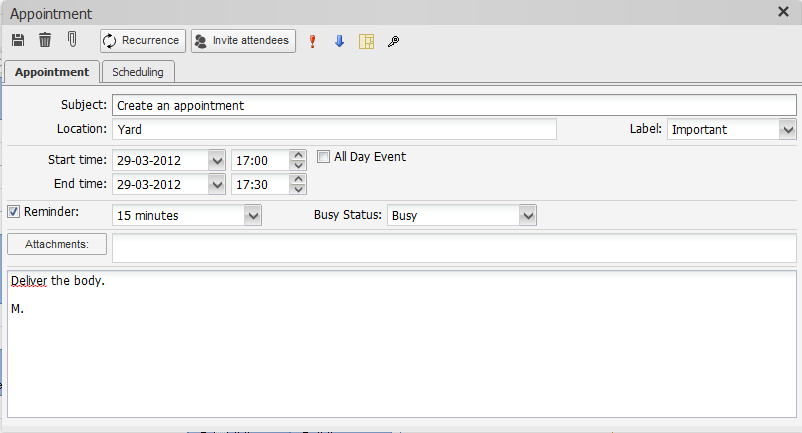
Task: Click the save appointment floppy disk icon
Action: click(x=18, y=40)
